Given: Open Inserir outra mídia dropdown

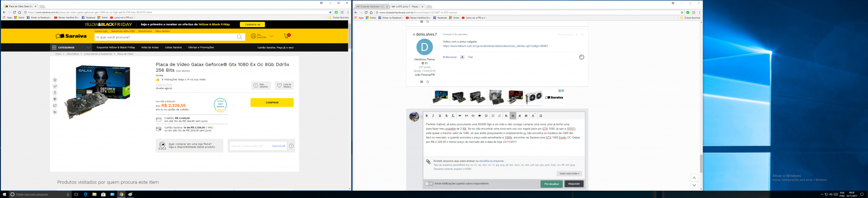Looking at the screenshot, I should pyautogui.click(x=569, y=173).
